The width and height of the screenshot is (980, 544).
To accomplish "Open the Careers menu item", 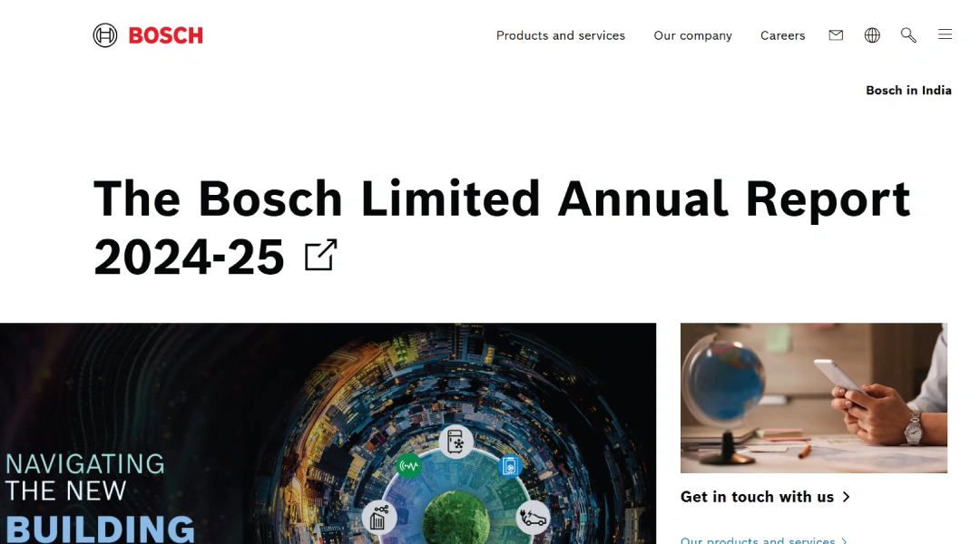I will (782, 35).
